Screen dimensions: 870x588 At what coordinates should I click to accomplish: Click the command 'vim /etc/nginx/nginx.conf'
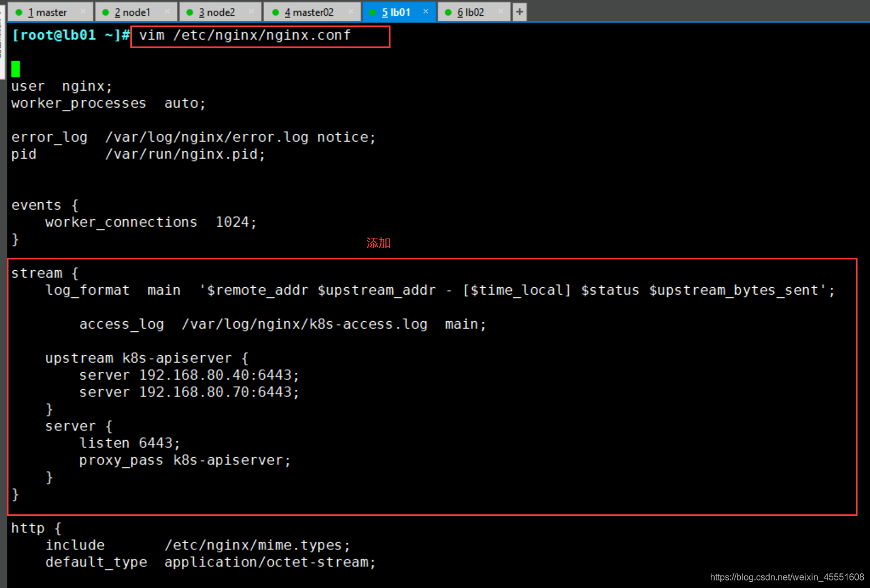coord(245,36)
